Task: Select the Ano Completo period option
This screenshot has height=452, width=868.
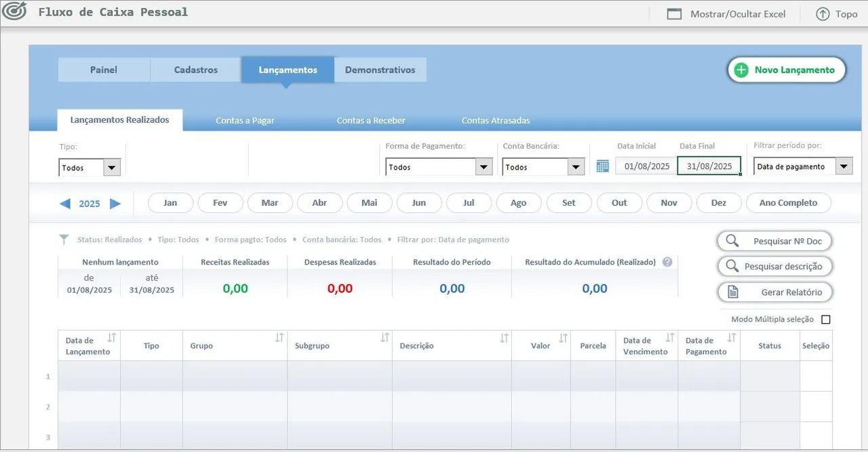Action: coord(788,203)
